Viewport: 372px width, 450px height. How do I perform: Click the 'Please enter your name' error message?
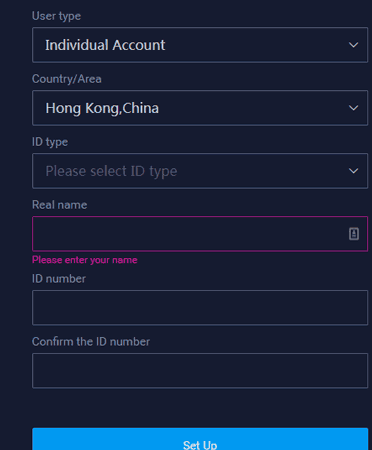[x=85, y=260]
